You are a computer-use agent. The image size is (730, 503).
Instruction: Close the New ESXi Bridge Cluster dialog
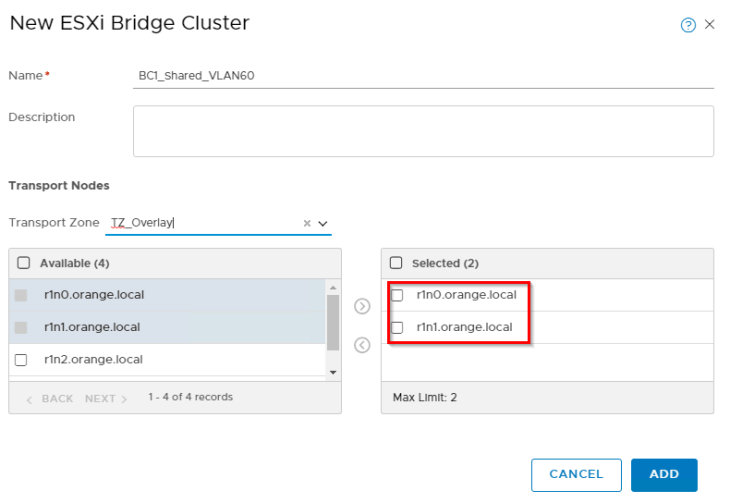(x=710, y=25)
